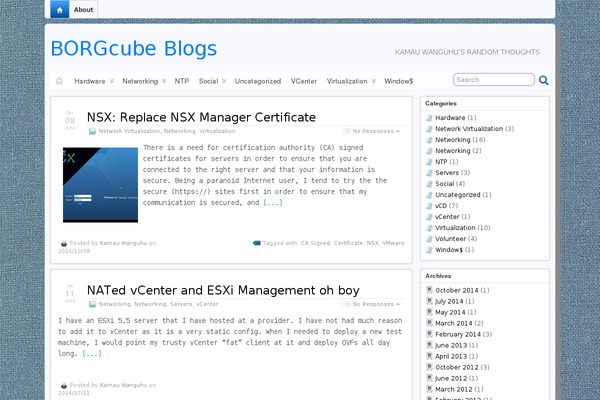The width and height of the screenshot is (600, 400).
Task: Click the archive icon beside July 2014
Action: tap(429, 301)
